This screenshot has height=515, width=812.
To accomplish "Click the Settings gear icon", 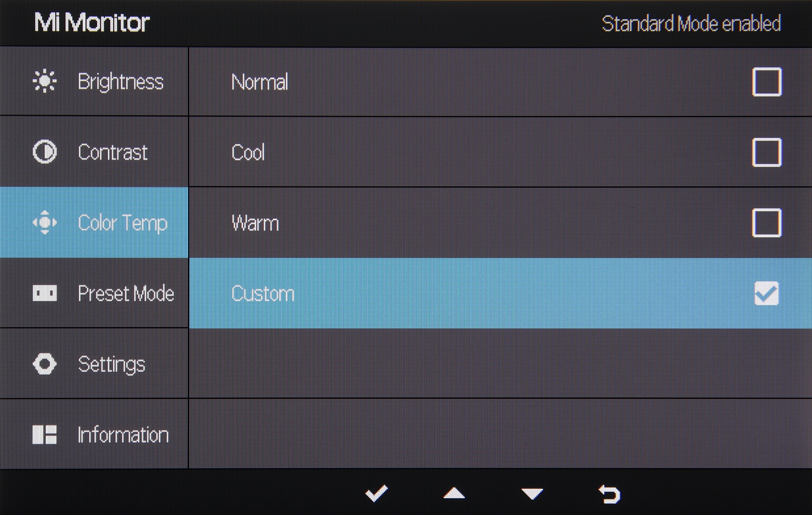I will click(x=45, y=364).
